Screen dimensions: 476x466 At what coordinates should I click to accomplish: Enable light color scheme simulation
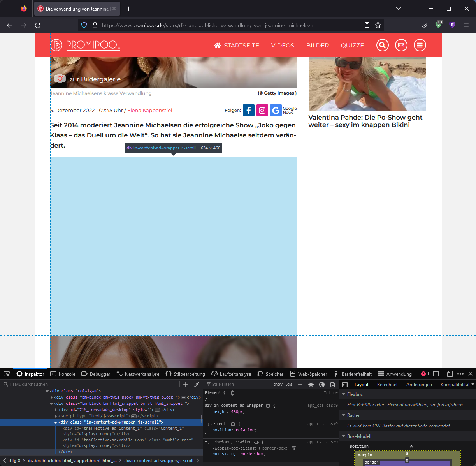311,384
